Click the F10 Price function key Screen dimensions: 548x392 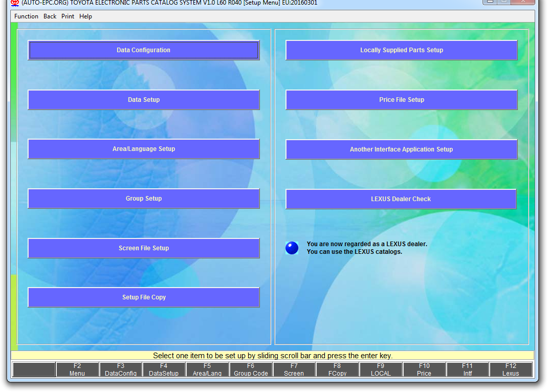point(424,369)
